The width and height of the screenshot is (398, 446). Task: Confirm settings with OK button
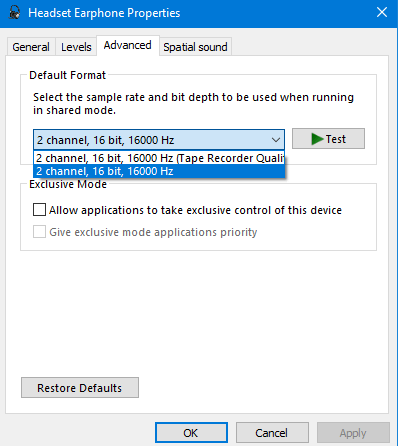(191, 433)
